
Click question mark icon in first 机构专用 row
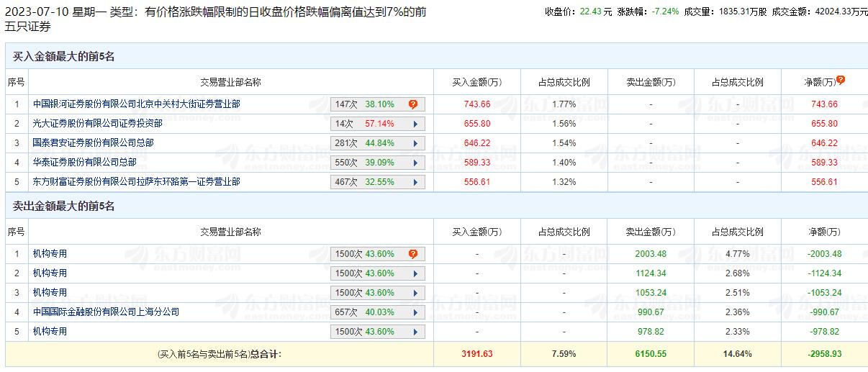[413, 254]
